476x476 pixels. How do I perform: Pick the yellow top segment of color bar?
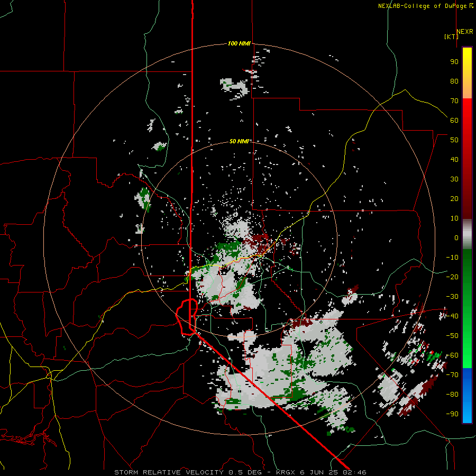[467, 73]
